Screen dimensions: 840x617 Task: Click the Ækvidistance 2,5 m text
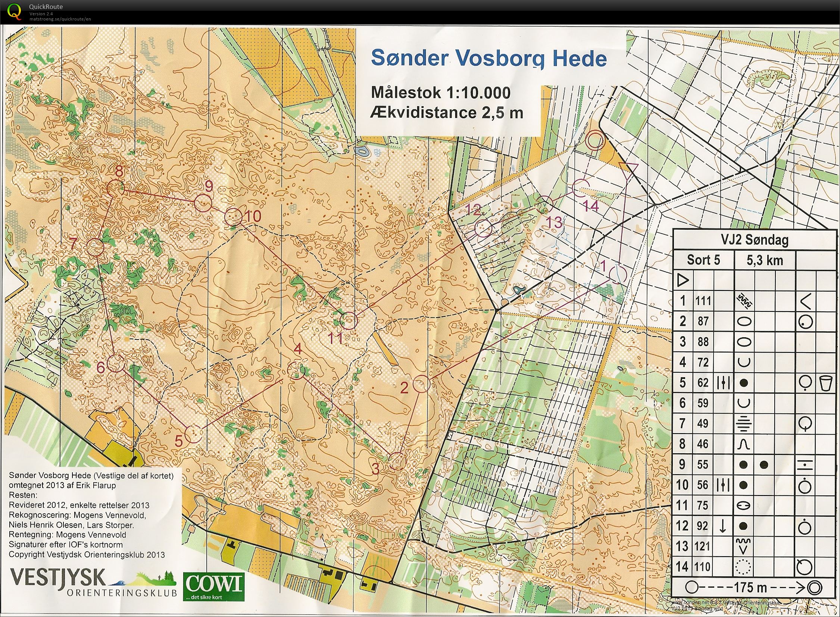tap(447, 113)
